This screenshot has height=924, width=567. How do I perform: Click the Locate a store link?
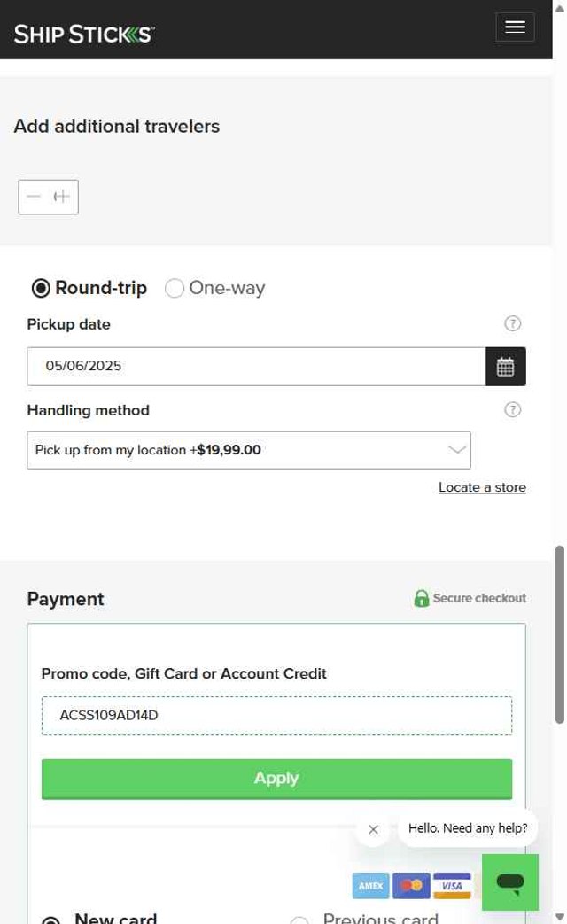coord(482,487)
